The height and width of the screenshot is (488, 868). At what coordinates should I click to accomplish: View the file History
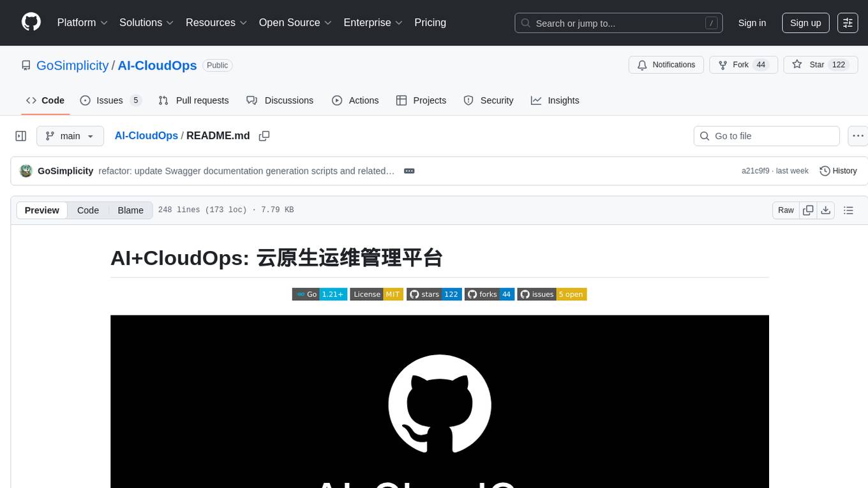click(838, 171)
